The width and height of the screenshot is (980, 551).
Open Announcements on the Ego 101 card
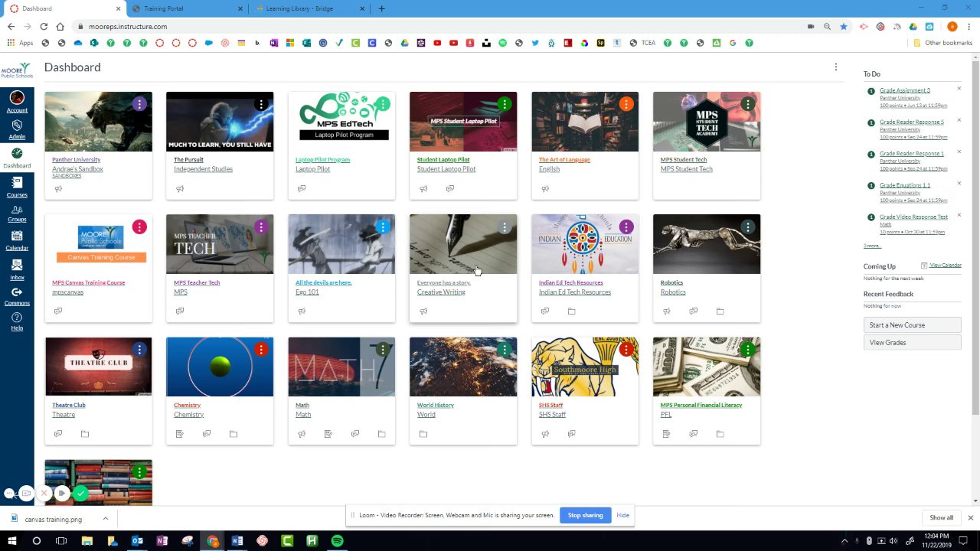point(302,311)
